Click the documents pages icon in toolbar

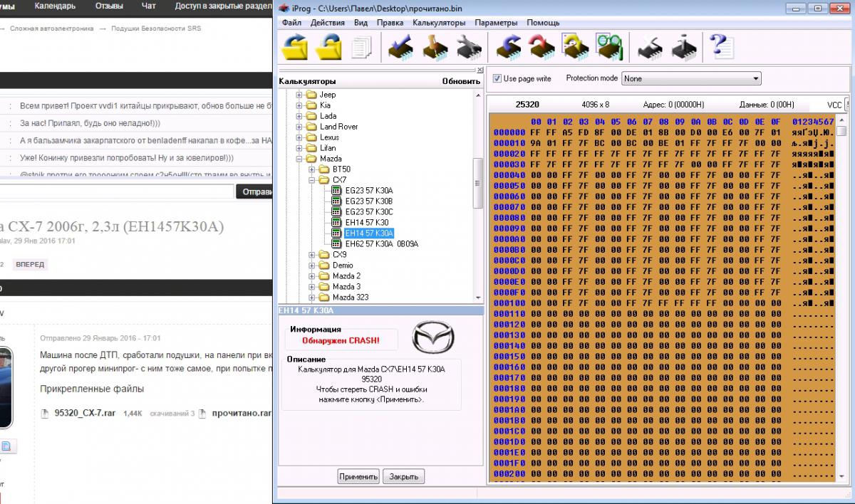point(363,48)
